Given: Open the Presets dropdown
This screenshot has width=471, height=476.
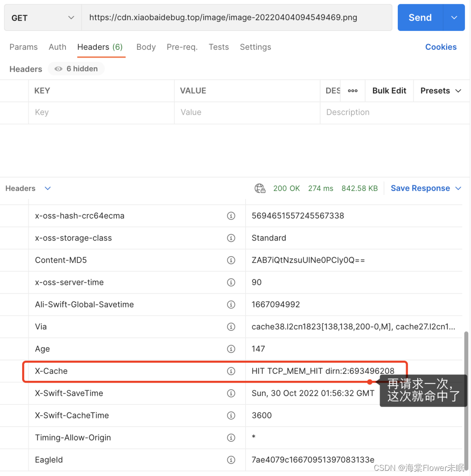Looking at the screenshot, I should [440, 91].
